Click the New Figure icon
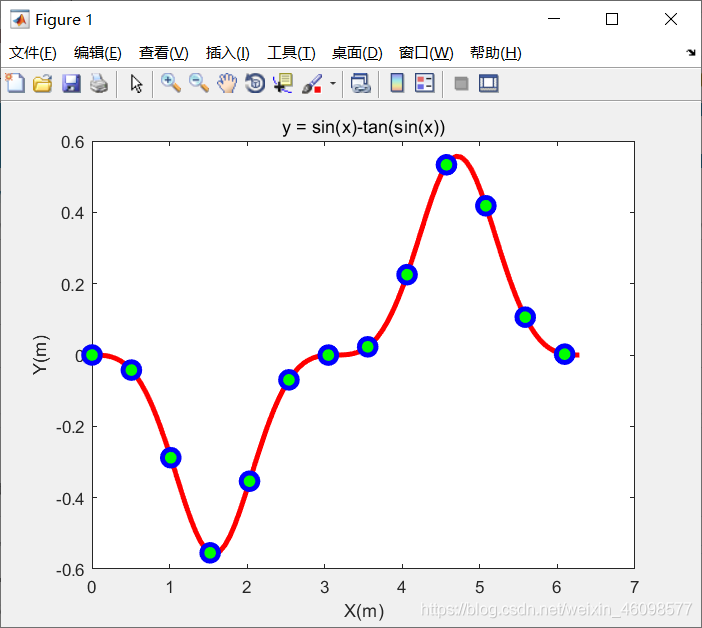 tap(15, 83)
